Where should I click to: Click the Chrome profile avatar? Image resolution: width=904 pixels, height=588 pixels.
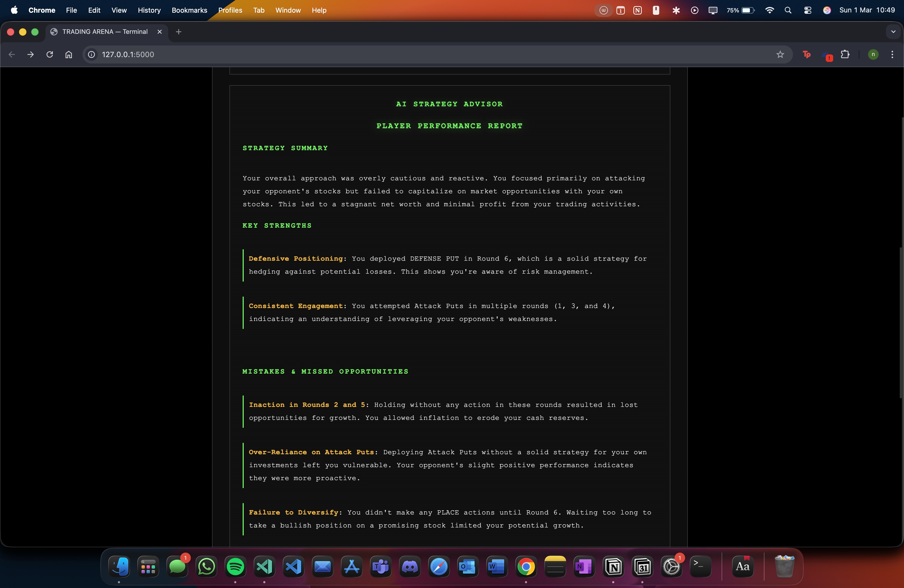coord(873,54)
